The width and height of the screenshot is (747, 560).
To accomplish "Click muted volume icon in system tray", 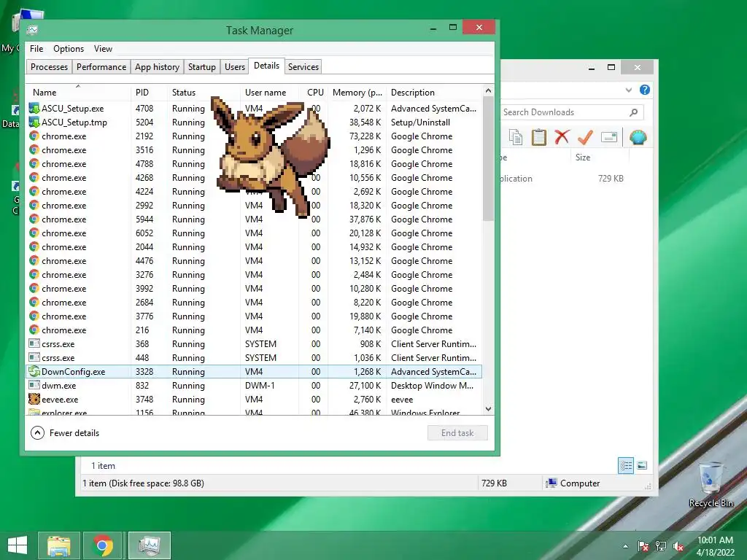I will coord(678,546).
